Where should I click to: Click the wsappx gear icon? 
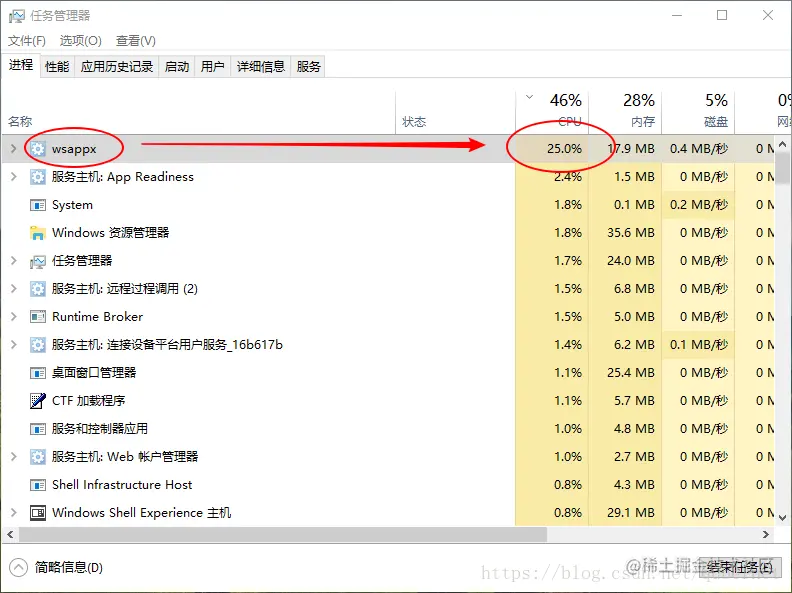coord(38,149)
